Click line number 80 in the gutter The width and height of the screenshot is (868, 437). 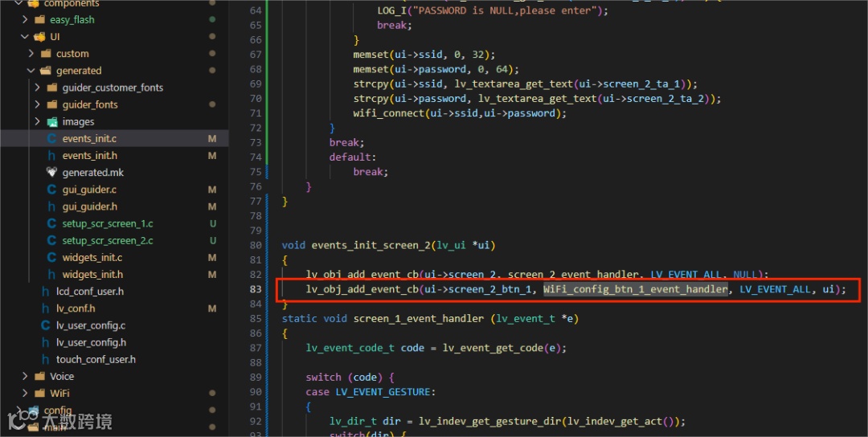256,245
